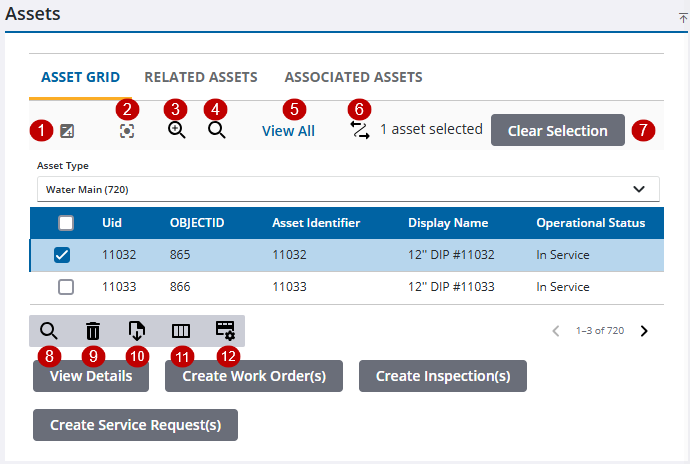
Task: Click the swap arrows icon near selection count
Action: coord(360,130)
